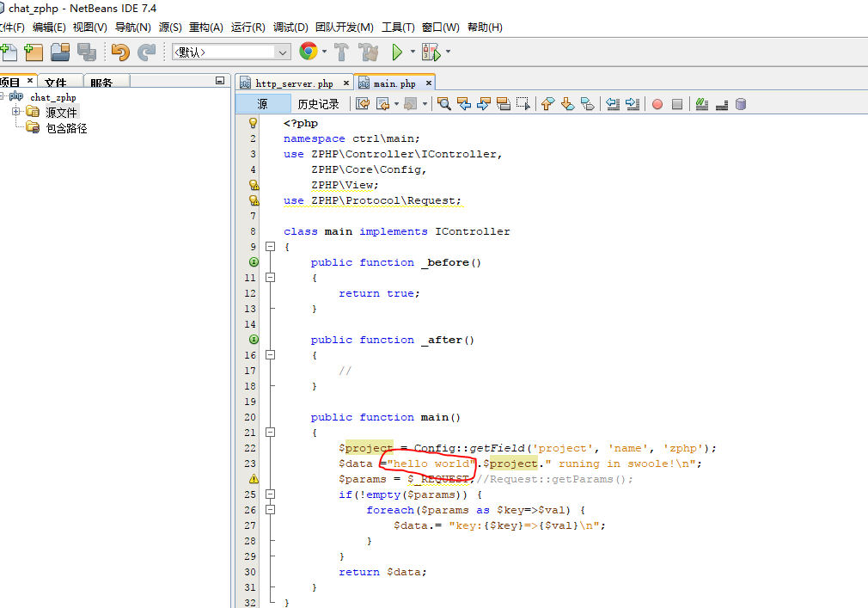Open the Run Project dropdown arrow

coord(413,52)
